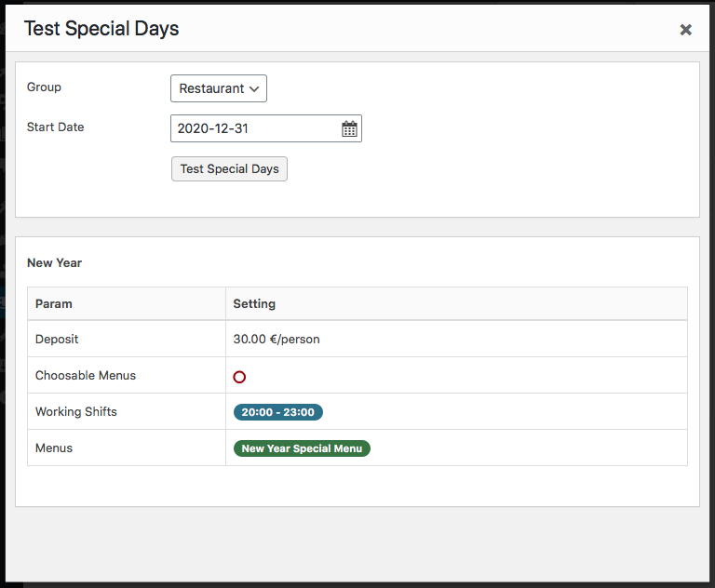The image size is (715, 588).
Task: Open the calendar date picker icon
Action: click(349, 129)
